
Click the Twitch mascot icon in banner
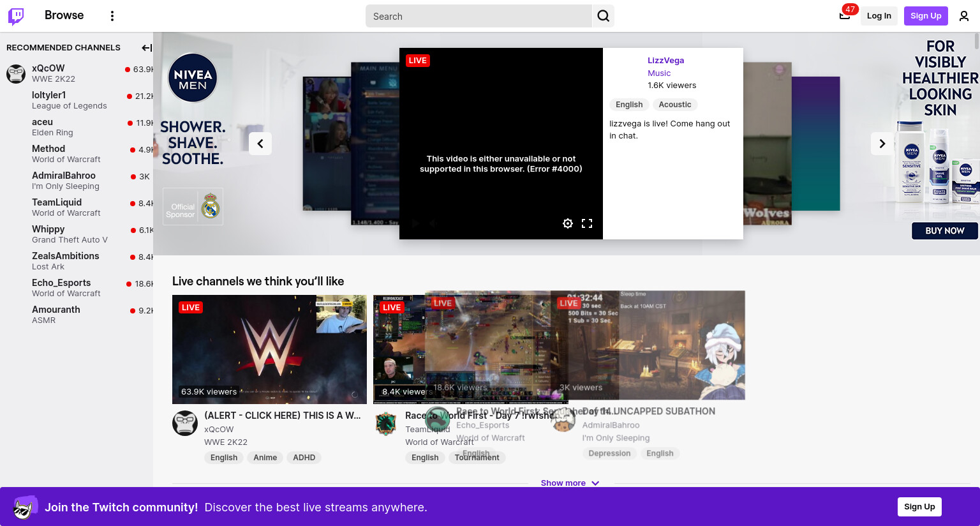coord(25,507)
